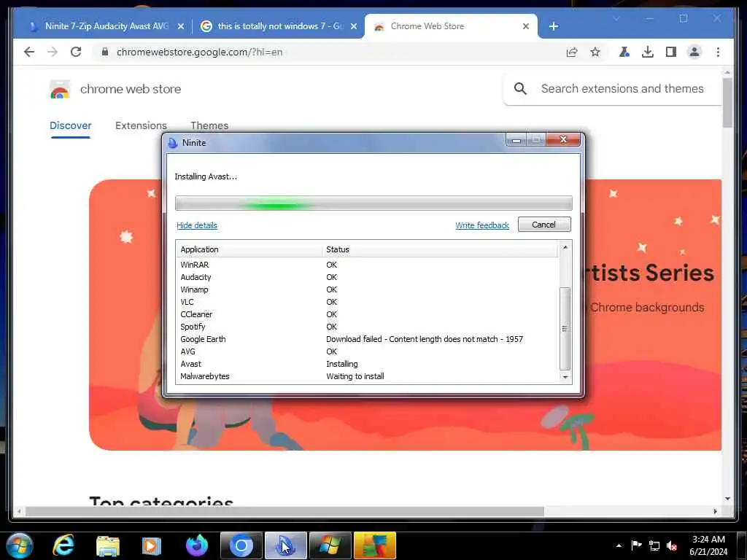Click the Ninite install progress bar

tap(373, 203)
